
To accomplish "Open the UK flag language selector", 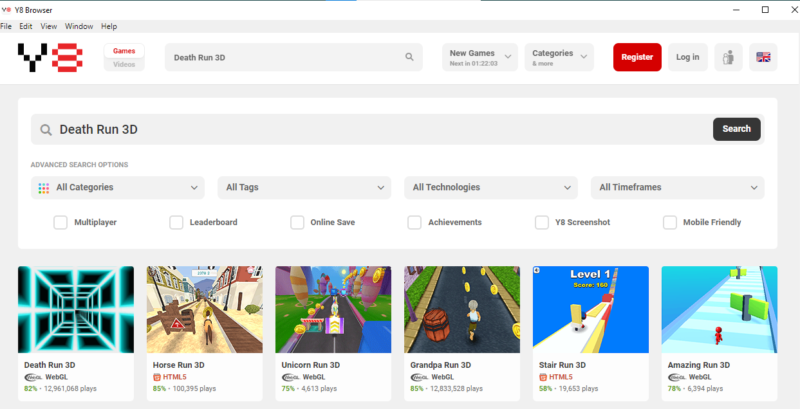I will pos(763,57).
